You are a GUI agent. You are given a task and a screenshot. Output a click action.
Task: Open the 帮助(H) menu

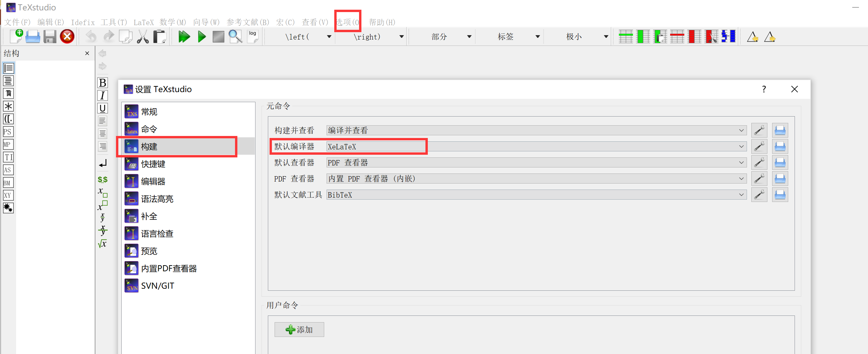pos(382,22)
